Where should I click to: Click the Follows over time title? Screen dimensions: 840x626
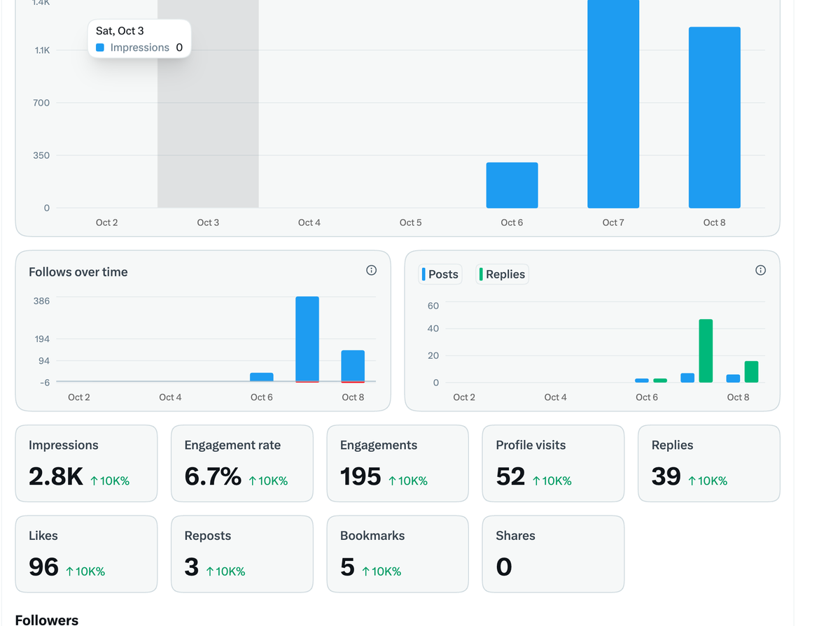click(78, 272)
